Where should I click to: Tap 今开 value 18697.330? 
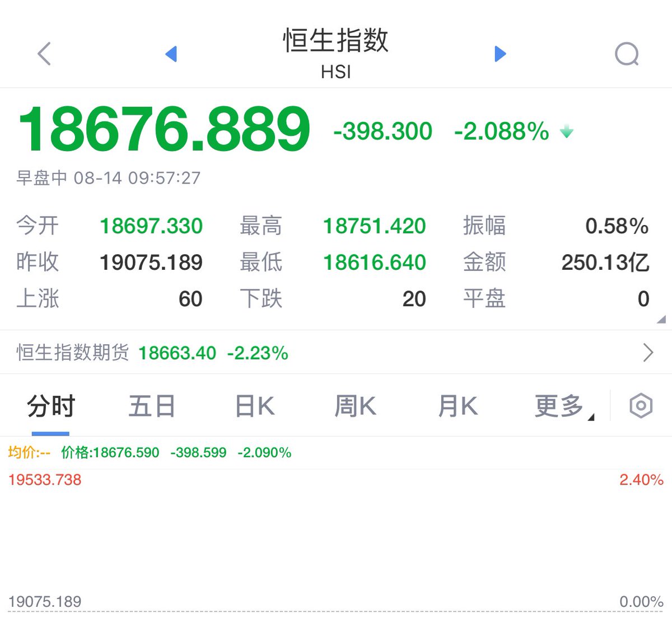151,226
